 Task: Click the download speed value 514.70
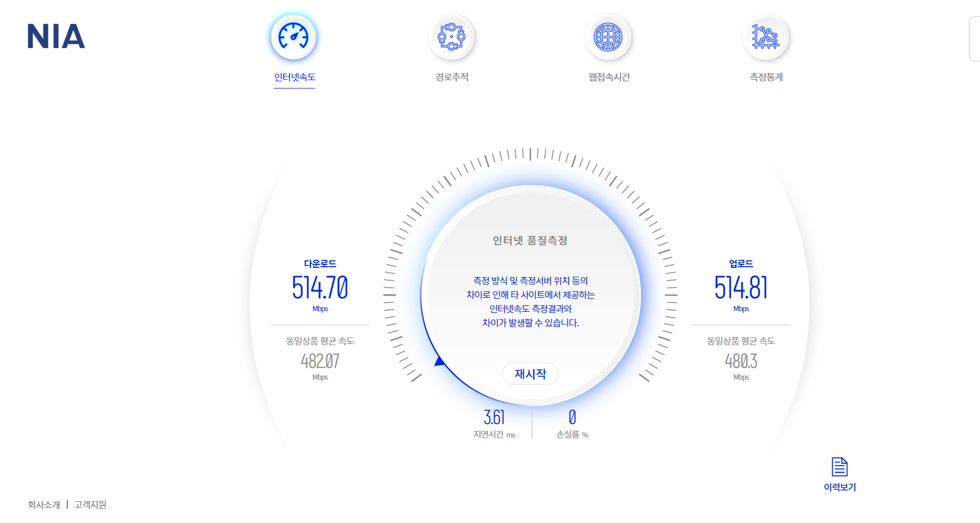(320, 288)
